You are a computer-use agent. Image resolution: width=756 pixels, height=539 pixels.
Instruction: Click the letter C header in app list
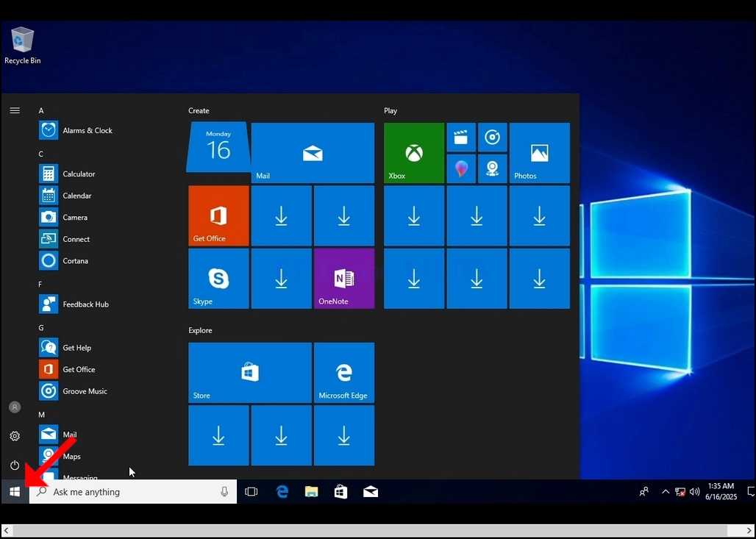pos(41,154)
